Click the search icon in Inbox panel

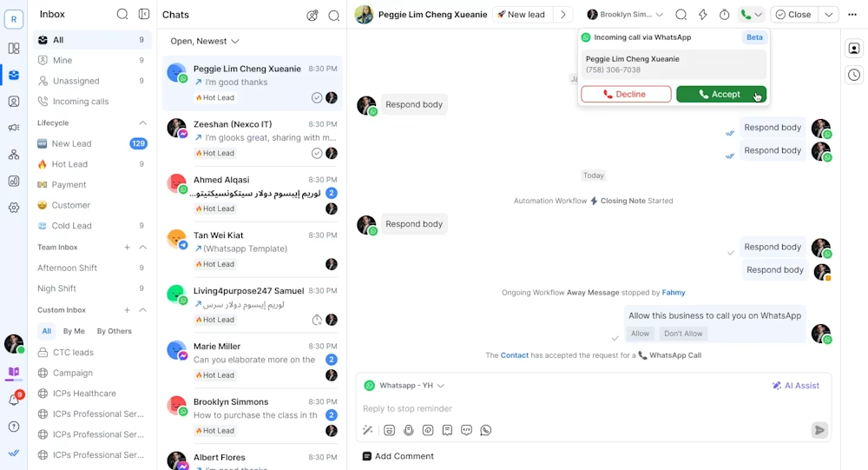click(122, 15)
